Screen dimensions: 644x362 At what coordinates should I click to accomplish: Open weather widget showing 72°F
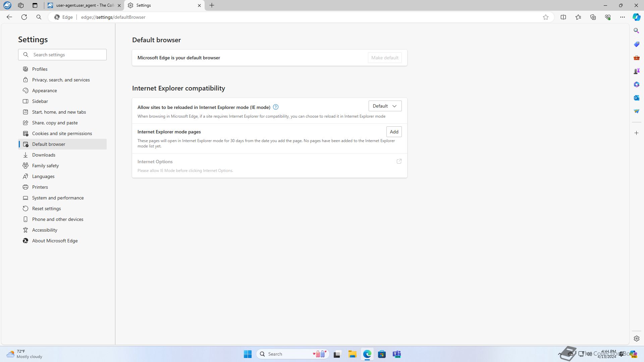(25, 354)
